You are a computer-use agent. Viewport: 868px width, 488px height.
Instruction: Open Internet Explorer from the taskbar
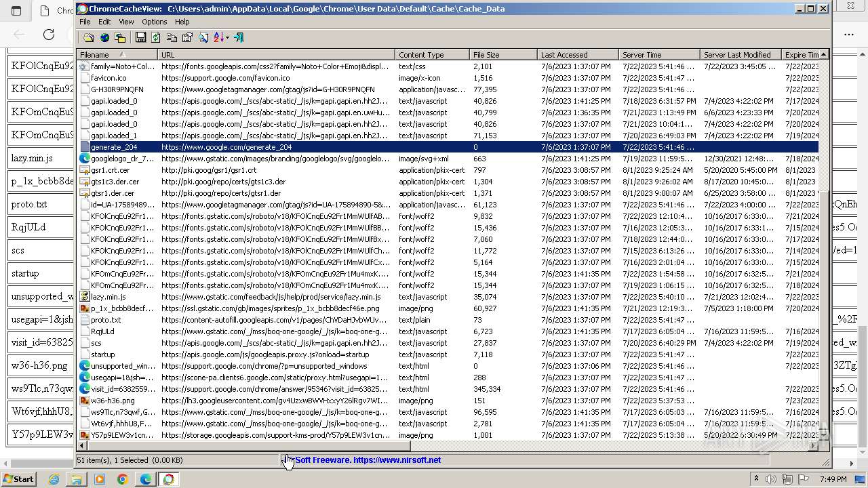54,479
